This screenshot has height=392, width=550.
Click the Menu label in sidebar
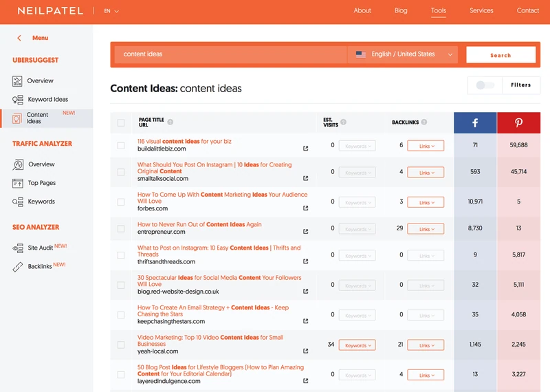pyautogui.click(x=41, y=38)
